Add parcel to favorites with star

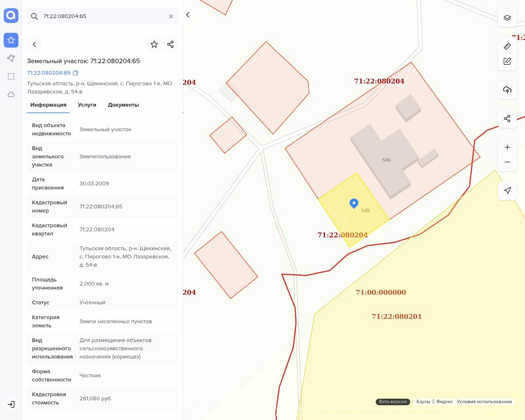154,44
